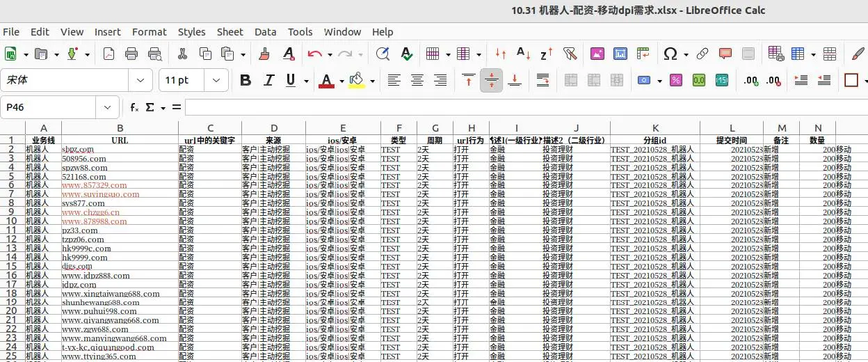Click the Export as PDF icon
The image size is (868, 362).
click(x=108, y=54)
